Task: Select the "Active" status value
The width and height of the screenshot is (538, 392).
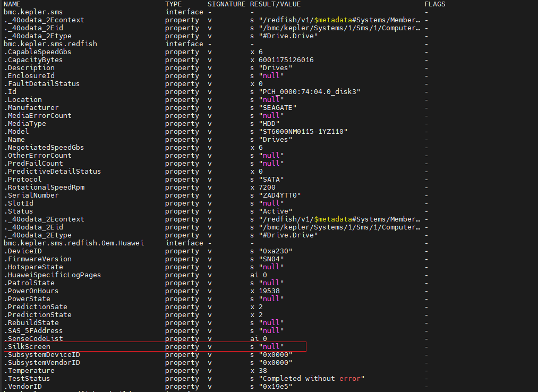Action: [275, 211]
